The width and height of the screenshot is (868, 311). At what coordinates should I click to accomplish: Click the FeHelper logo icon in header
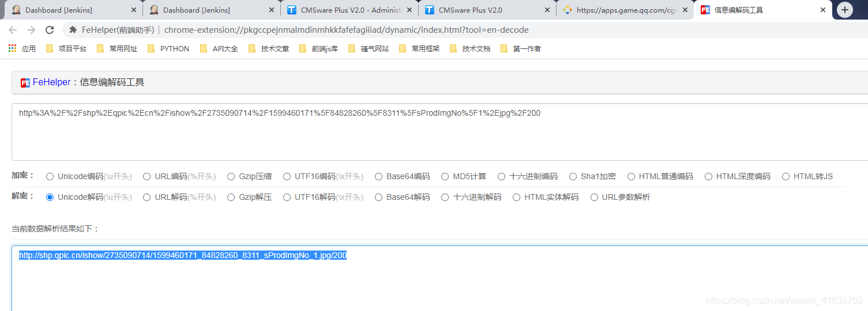click(x=25, y=83)
